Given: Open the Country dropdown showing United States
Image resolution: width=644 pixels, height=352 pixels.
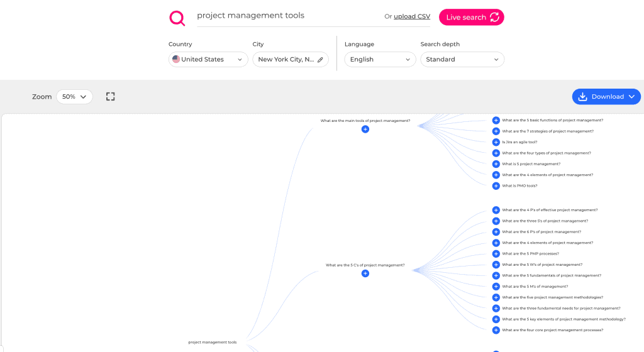Looking at the screenshot, I should (208, 60).
